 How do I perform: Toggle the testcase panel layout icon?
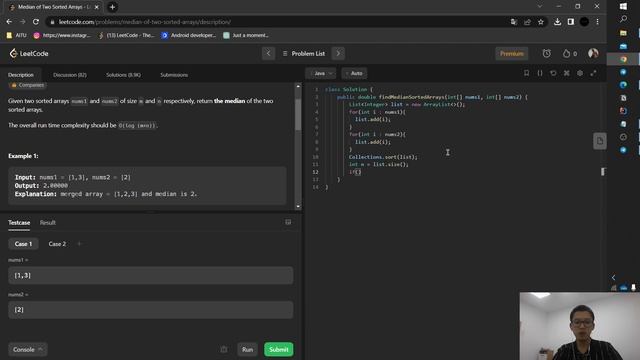[x=288, y=222]
